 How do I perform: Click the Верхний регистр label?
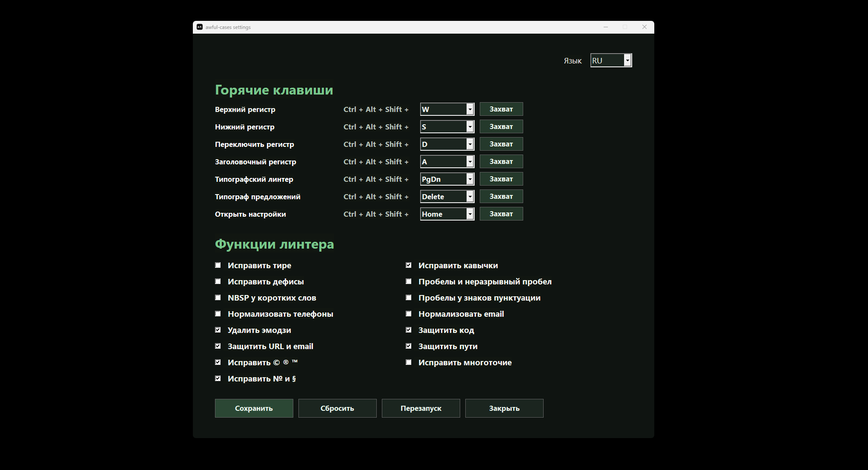pyautogui.click(x=245, y=109)
